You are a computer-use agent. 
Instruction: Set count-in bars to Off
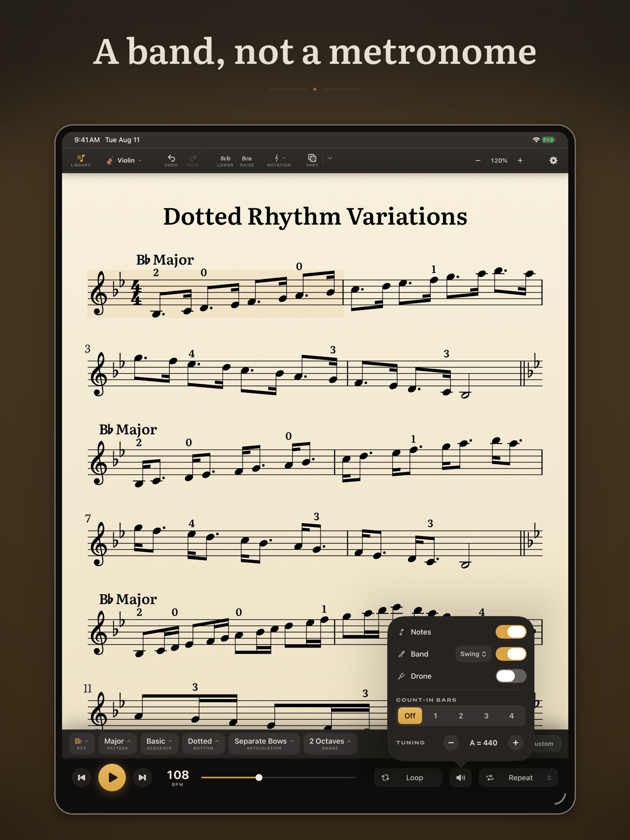pyautogui.click(x=410, y=716)
